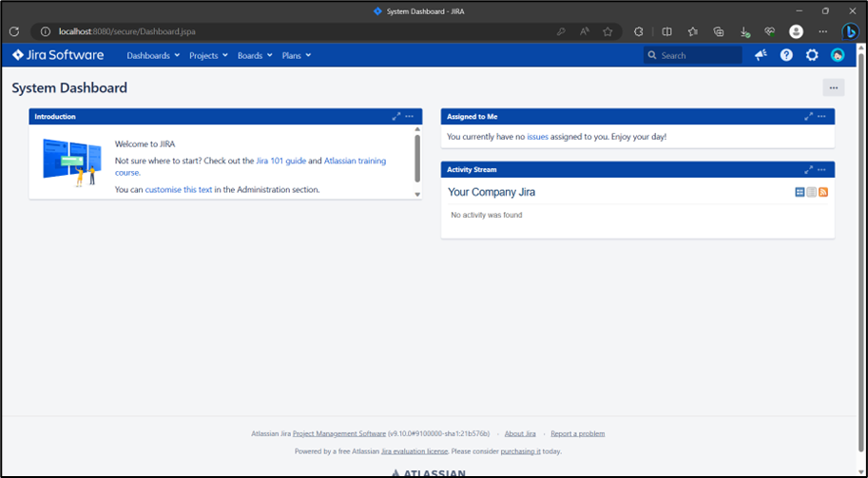This screenshot has height=478, width=868.
Task: Open browser Extensions icon
Action: pos(639,31)
